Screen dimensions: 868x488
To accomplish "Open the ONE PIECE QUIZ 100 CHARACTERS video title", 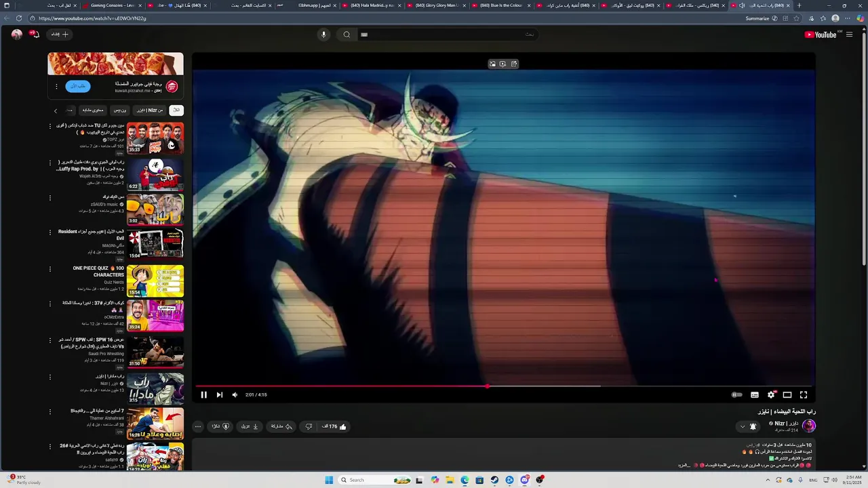I will point(99,271).
